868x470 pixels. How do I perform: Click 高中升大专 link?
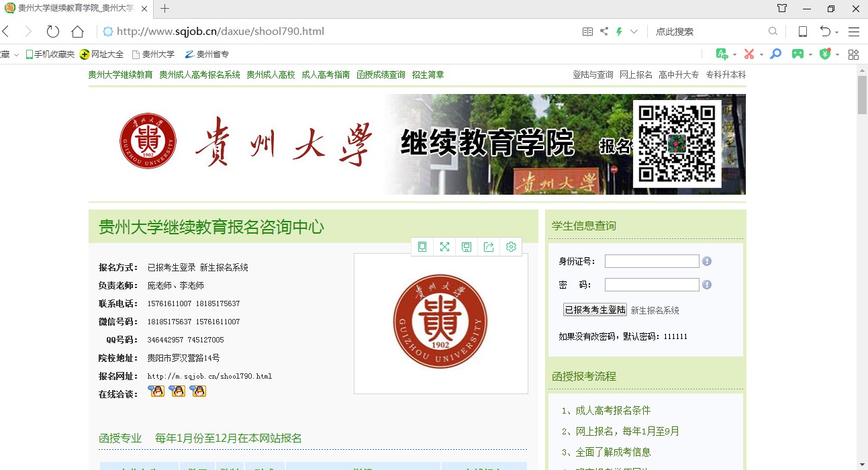click(x=679, y=75)
